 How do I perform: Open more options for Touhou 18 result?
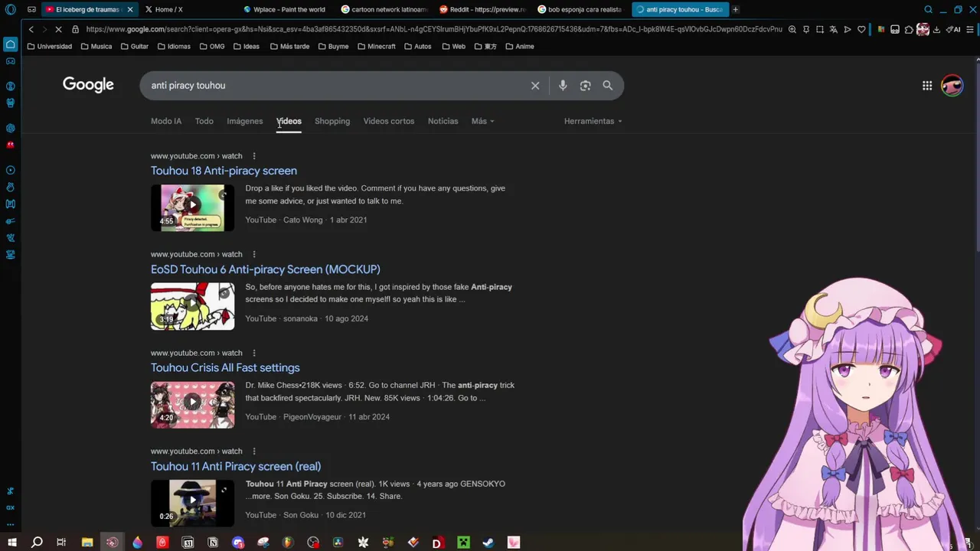tap(253, 156)
